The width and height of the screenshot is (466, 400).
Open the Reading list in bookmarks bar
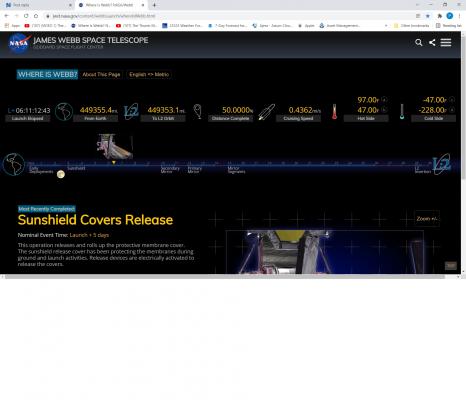pyautogui.click(x=448, y=25)
